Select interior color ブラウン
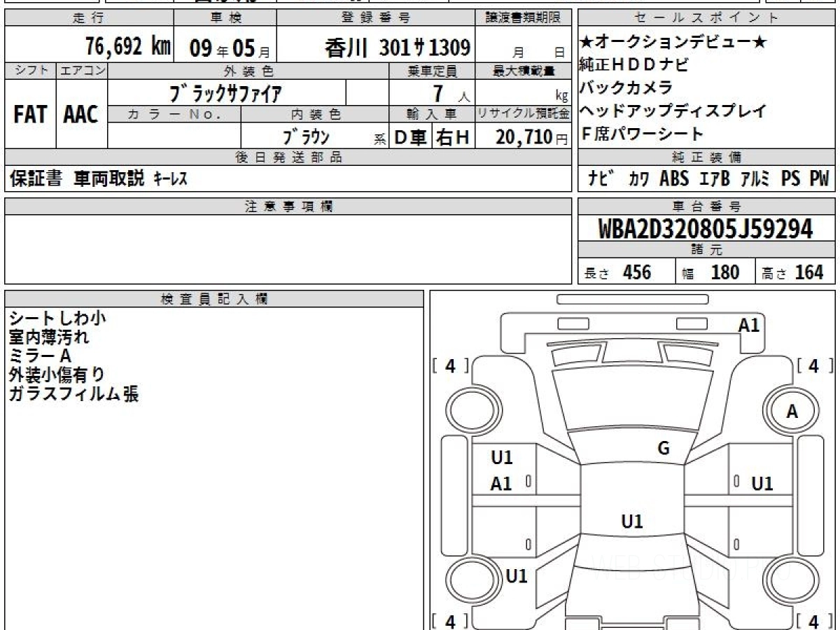Image resolution: width=840 pixels, height=630 pixels. pyautogui.click(x=306, y=138)
